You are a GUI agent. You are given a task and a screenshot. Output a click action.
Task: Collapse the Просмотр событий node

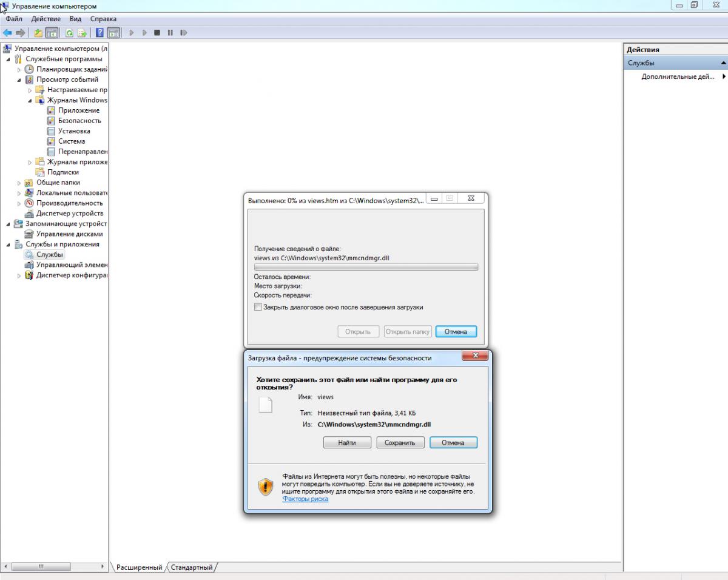tap(19, 80)
